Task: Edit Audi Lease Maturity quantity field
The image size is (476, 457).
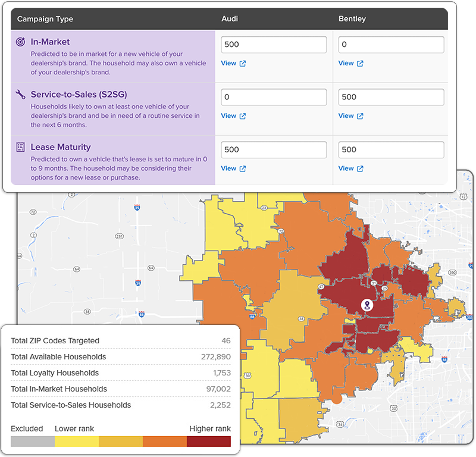Action: tap(274, 150)
